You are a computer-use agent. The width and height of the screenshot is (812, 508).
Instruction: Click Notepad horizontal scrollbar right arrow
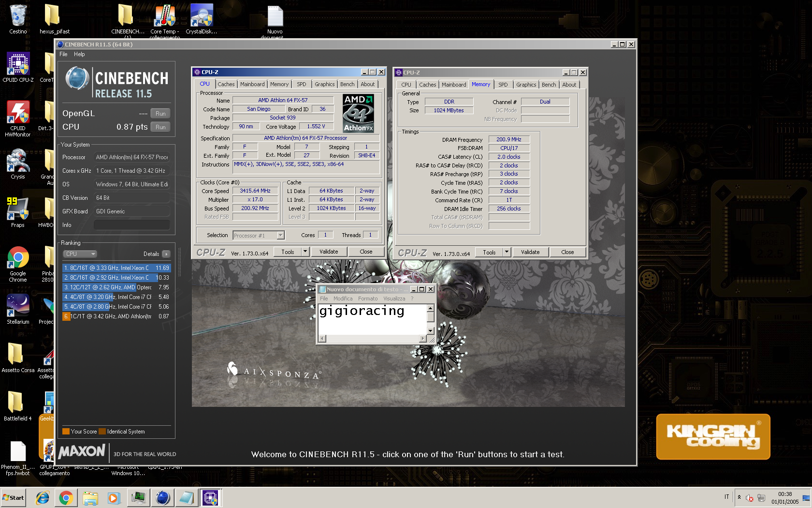423,339
